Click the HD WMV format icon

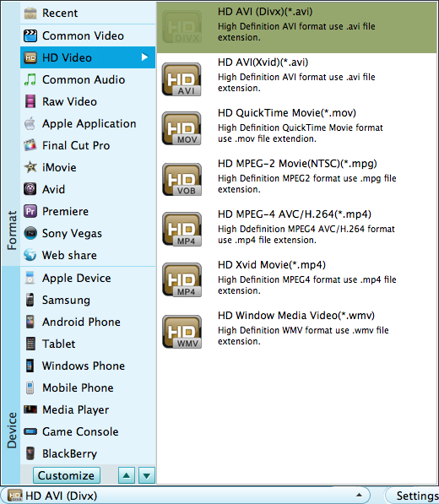[182, 332]
